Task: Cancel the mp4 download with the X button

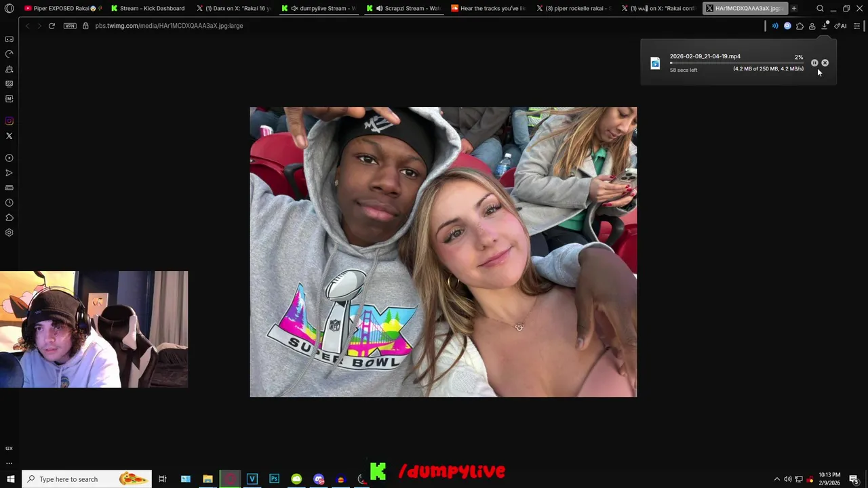Action: coord(825,63)
